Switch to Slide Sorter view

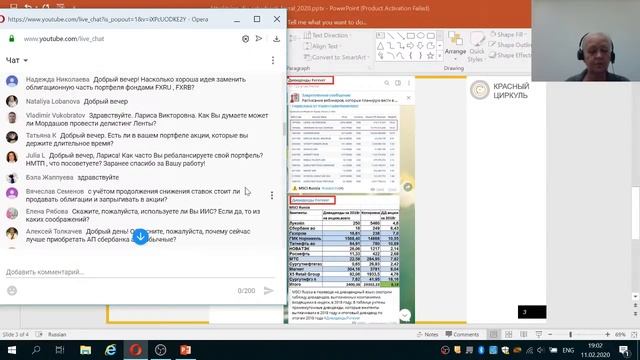click(509, 334)
